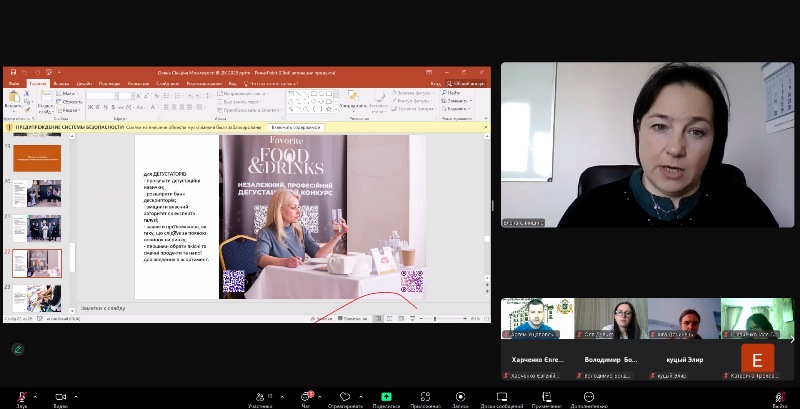The height and width of the screenshot is (409, 800).
Task: Select the Format Painter brush icon
Action: [28, 110]
